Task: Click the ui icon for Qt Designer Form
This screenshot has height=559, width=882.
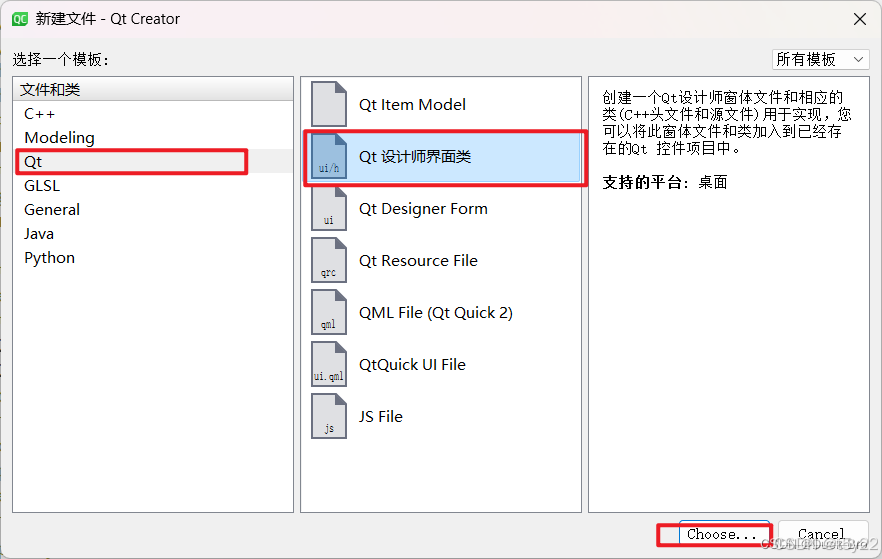Action: point(329,209)
